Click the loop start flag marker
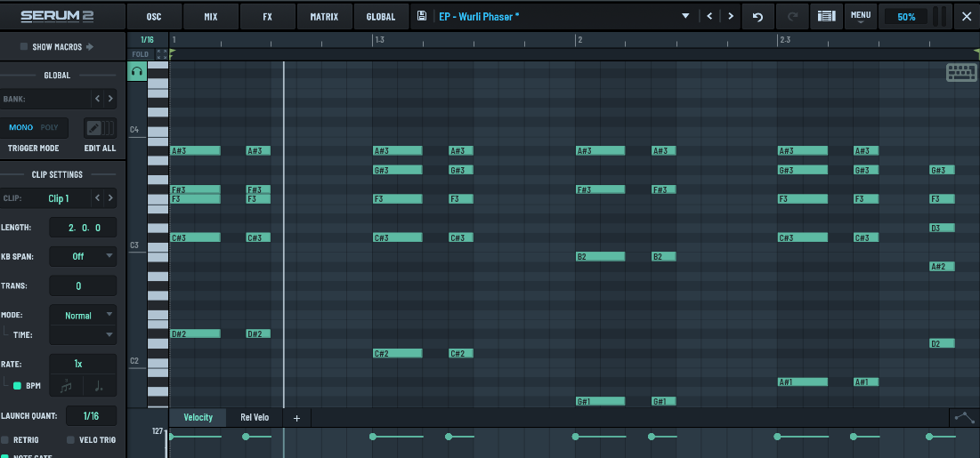980x458 pixels. tap(171, 54)
